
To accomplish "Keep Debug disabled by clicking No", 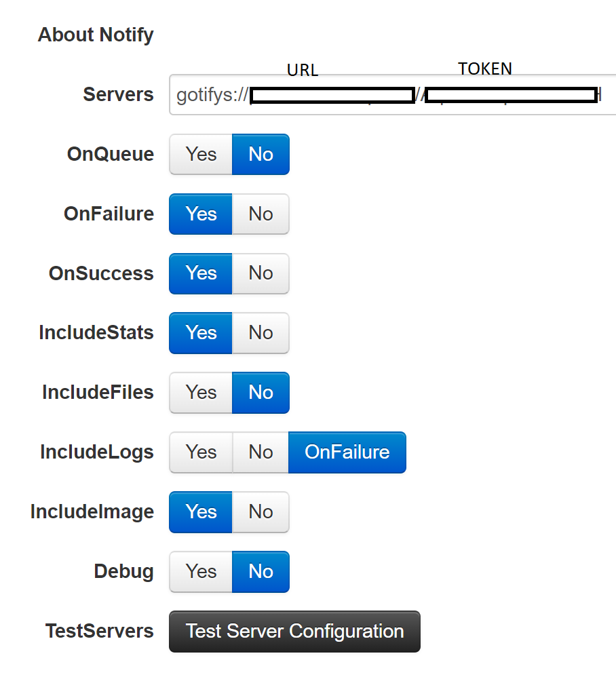I will point(261,571).
